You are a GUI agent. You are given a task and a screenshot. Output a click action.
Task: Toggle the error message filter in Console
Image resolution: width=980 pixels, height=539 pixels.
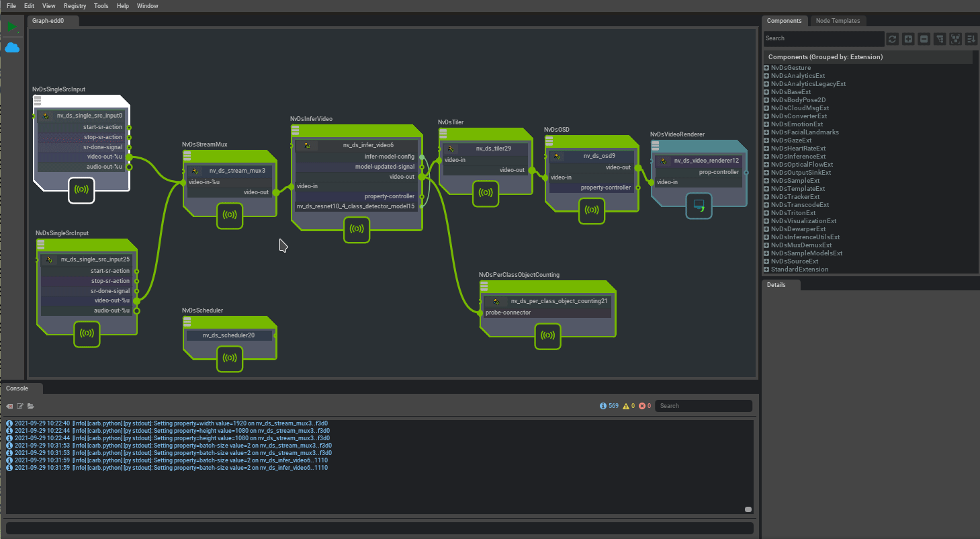(x=645, y=406)
